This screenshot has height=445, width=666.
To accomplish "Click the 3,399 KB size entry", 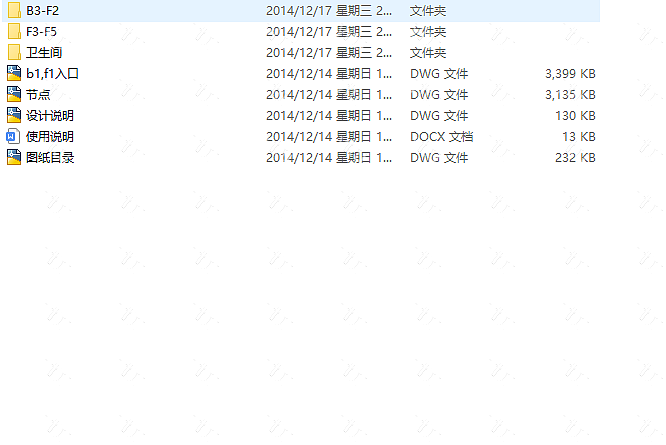I will tap(570, 74).
